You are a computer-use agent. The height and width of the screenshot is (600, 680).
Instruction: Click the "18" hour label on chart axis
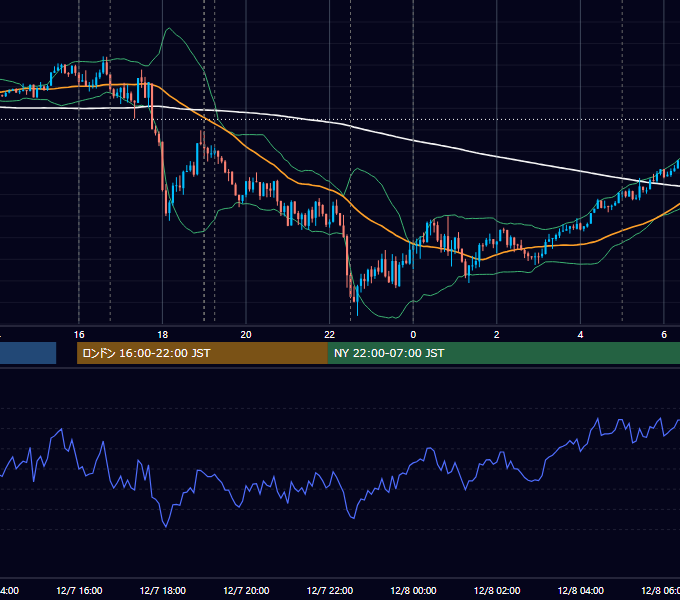(x=163, y=335)
